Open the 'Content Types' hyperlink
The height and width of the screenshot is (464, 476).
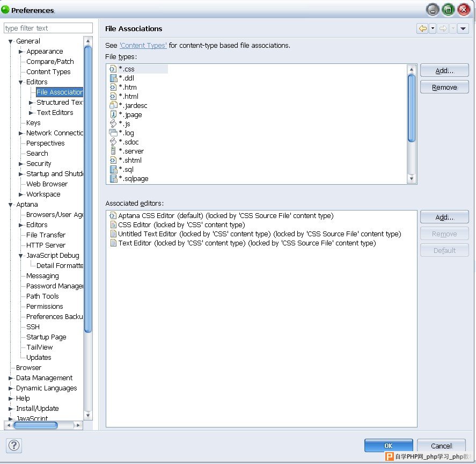coord(143,45)
